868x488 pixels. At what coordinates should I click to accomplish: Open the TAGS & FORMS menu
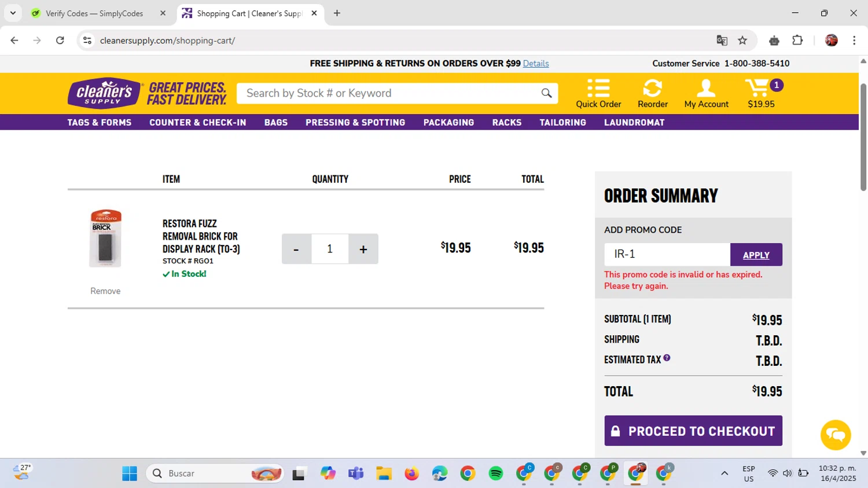point(100,122)
